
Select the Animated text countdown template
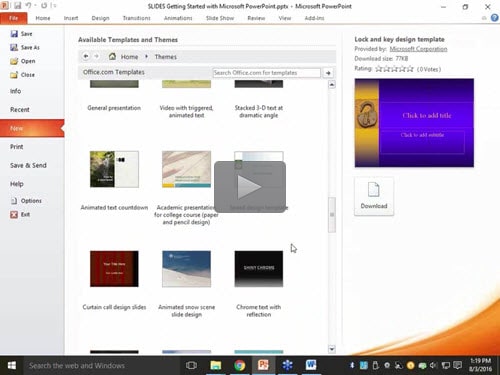click(x=114, y=169)
